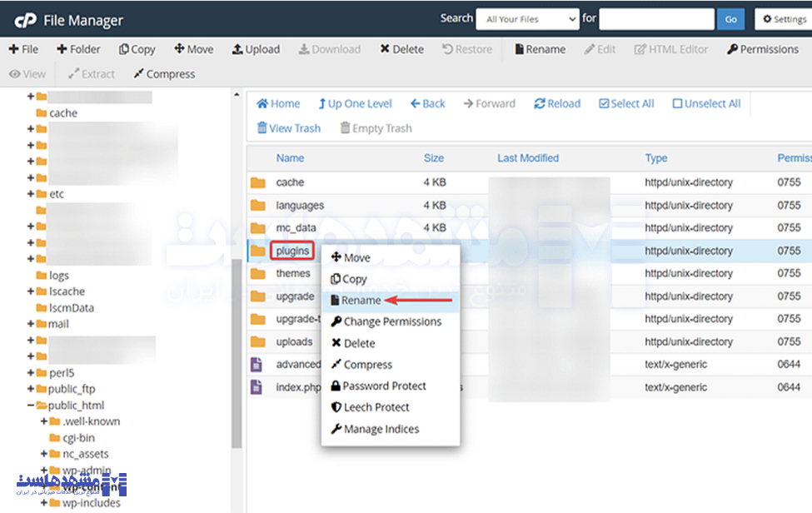This screenshot has height=513, width=812.
Task: Open View Trash
Action: coord(262,128)
